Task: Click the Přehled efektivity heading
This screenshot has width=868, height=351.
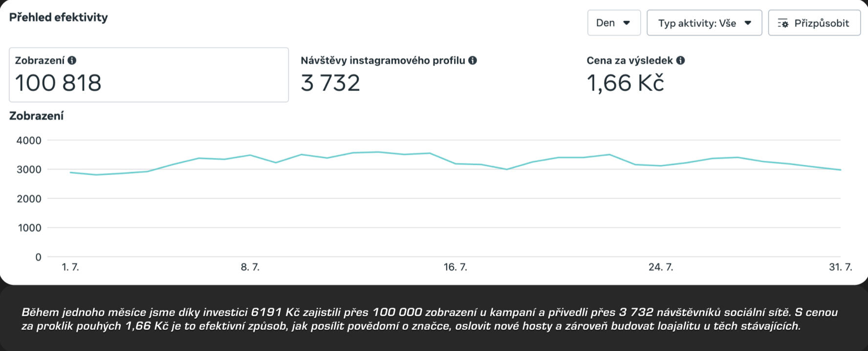Action: pos(58,18)
